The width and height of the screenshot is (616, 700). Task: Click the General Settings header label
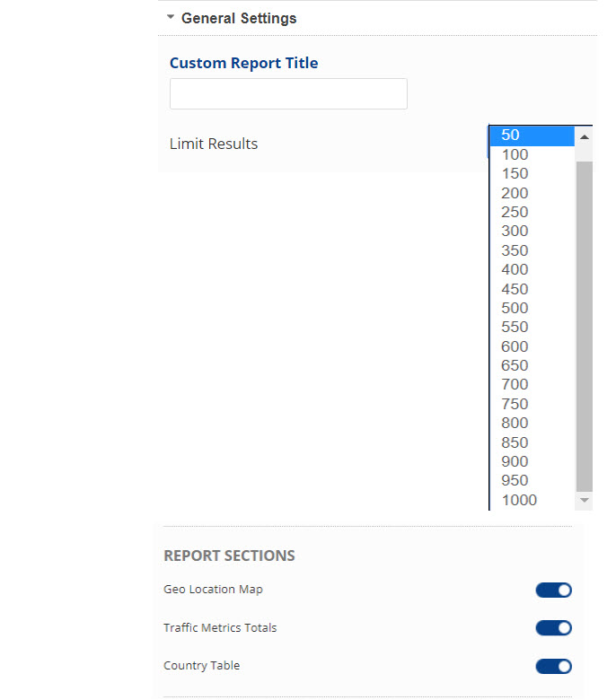coord(239,18)
